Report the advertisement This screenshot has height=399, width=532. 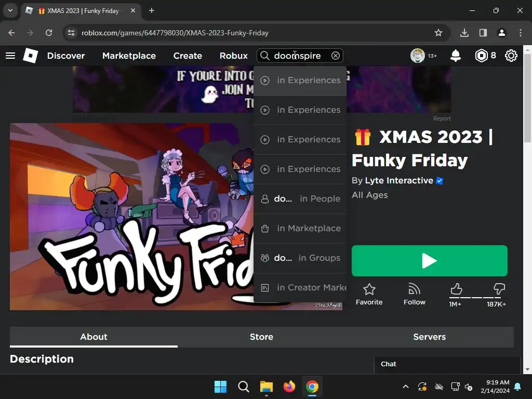442,118
